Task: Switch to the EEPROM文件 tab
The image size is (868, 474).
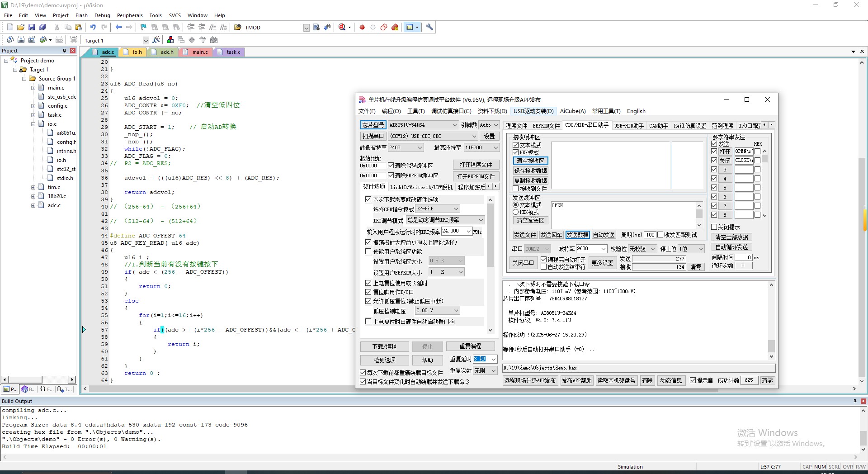Action: 546,126
